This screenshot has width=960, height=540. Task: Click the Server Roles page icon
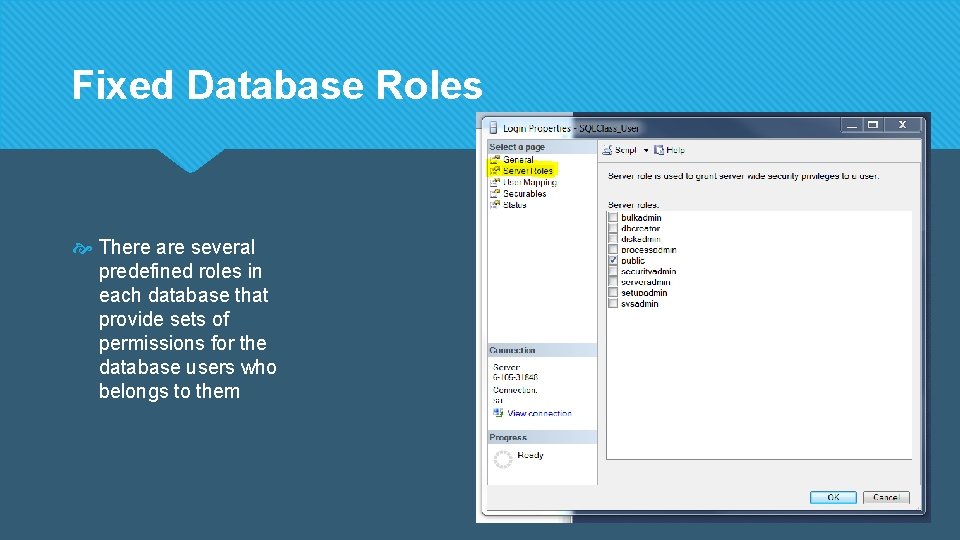pyautogui.click(x=495, y=171)
